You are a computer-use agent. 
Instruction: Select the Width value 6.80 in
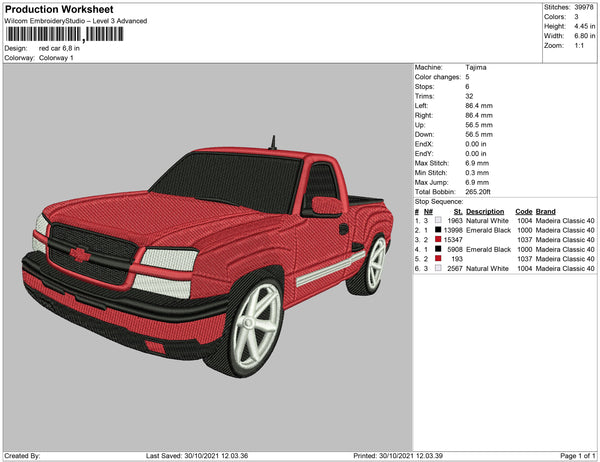[x=585, y=36]
